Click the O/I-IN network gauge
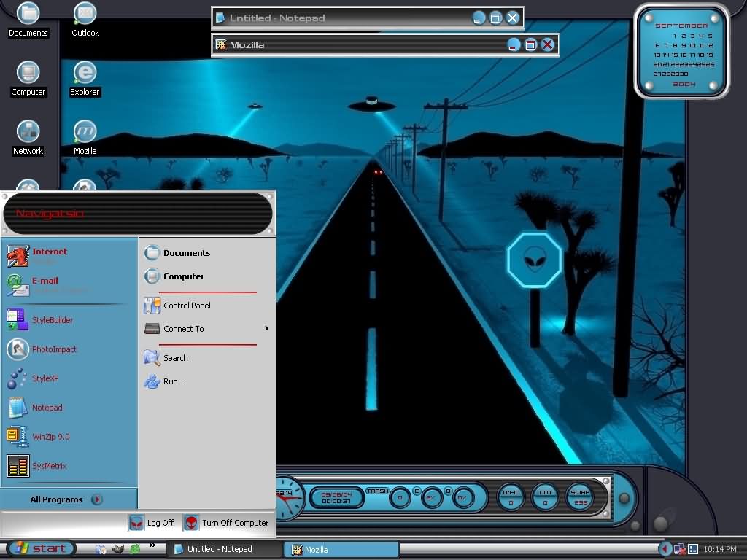The height and width of the screenshot is (560, 747). click(511, 497)
